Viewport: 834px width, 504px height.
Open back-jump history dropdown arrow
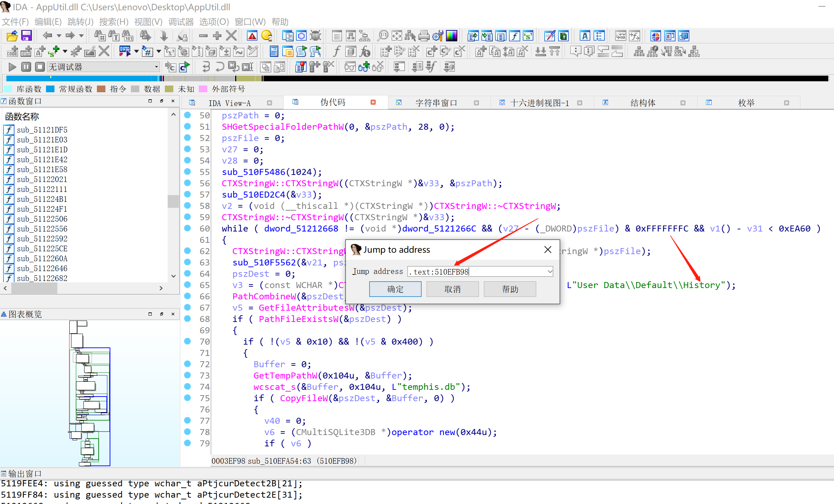click(x=59, y=36)
